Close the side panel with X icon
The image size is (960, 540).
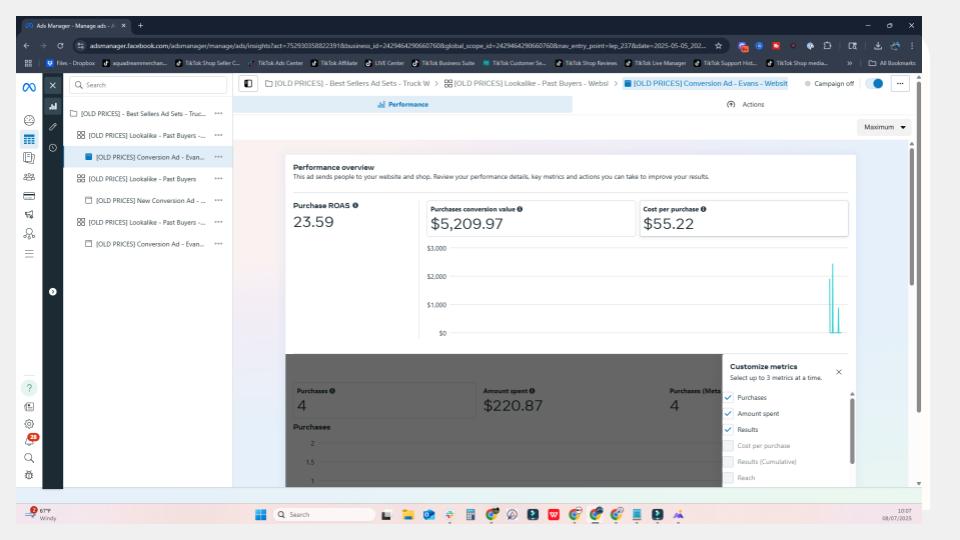(53, 86)
